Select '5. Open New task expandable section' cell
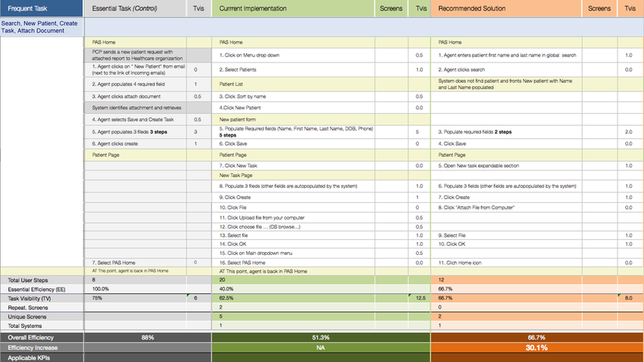The width and height of the screenshot is (644, 362). [506, 166]
